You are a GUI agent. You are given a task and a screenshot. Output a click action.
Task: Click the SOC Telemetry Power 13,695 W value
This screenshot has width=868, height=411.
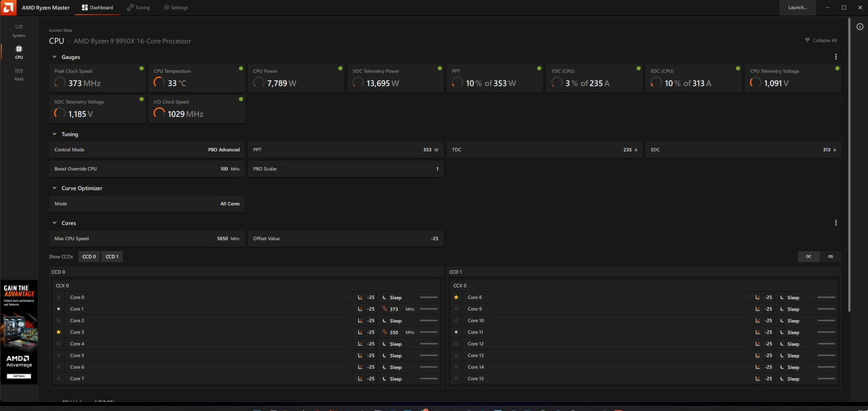tap(382, 83)
